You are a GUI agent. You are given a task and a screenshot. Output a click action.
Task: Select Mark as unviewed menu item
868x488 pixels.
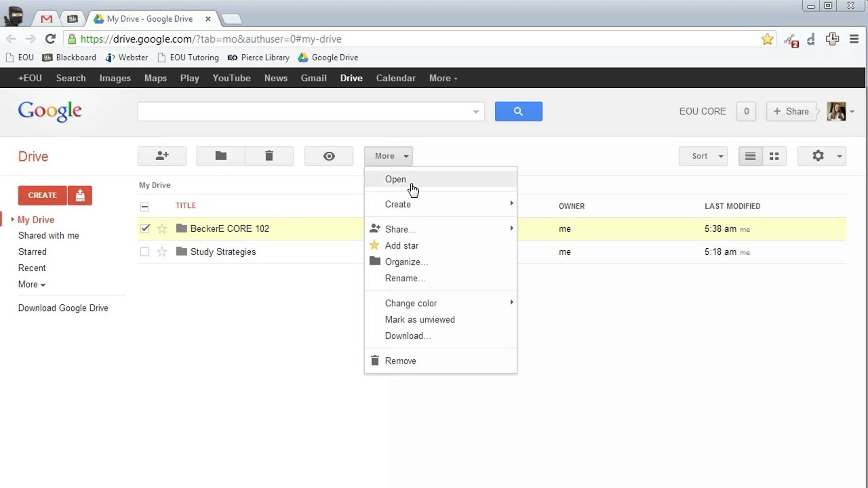[441, 319]
